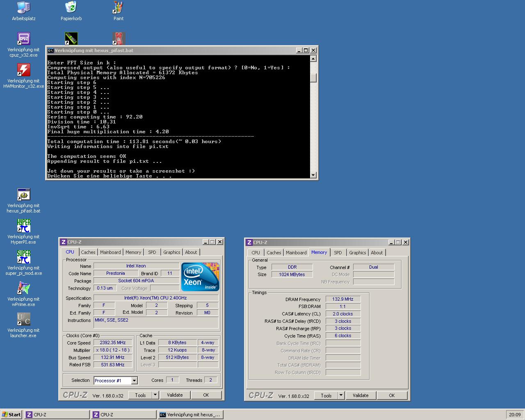Viewport: 525px width, 420px height.
Task: Click the Tools button in the processor CPU-Z window
Action: point(140,395)
